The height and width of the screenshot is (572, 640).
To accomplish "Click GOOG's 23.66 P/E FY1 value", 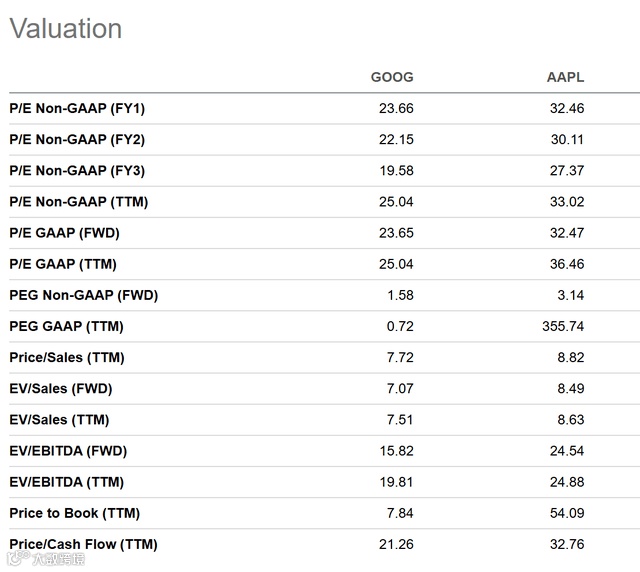I will [x=396, y=108].
